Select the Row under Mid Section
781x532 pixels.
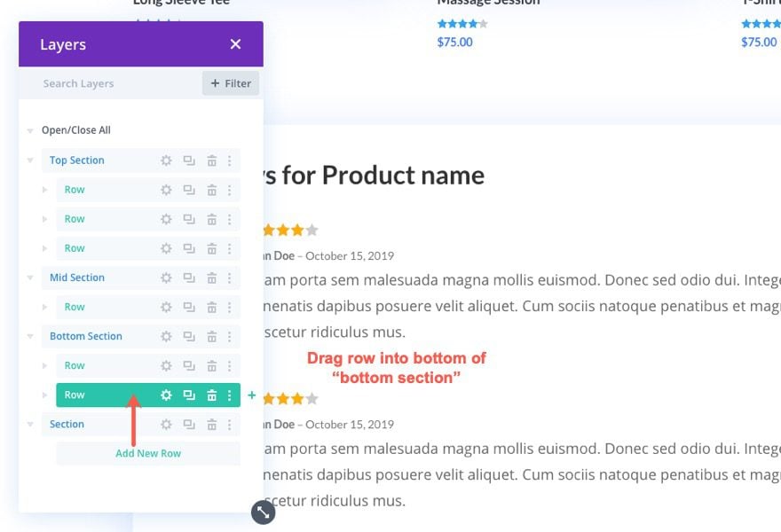click(x=75, y=307)
